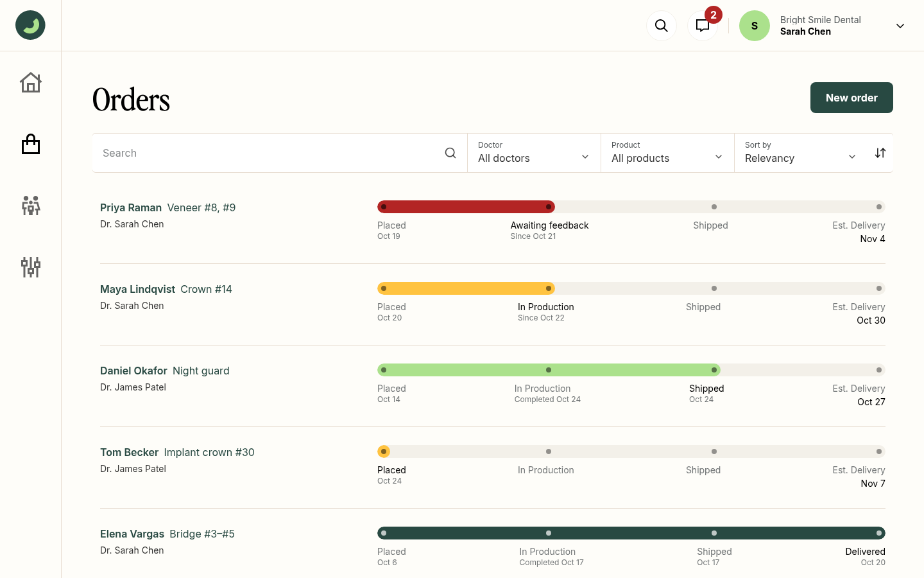Image resolution: width=924 pixels, height=578 pixels.
Task: Open messages chat icon with badge
Action: coord(703,26)
